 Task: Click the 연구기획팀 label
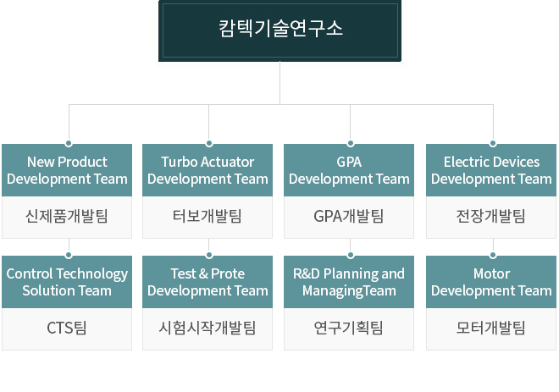[x=349, y=329]
